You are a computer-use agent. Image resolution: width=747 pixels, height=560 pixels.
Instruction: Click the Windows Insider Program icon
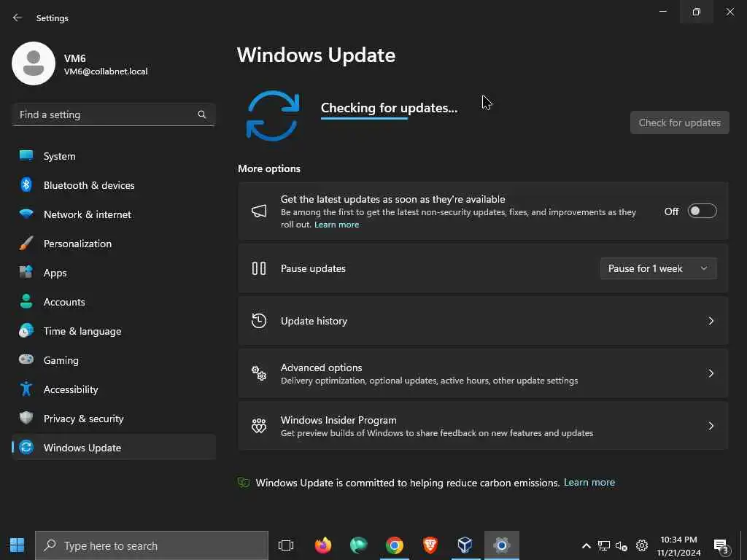click(259, 426)
